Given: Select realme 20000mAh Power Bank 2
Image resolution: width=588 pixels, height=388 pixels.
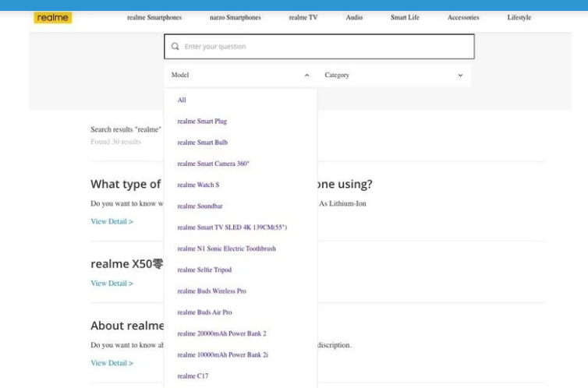Looking at the screenshot, I should click(221, 333).
